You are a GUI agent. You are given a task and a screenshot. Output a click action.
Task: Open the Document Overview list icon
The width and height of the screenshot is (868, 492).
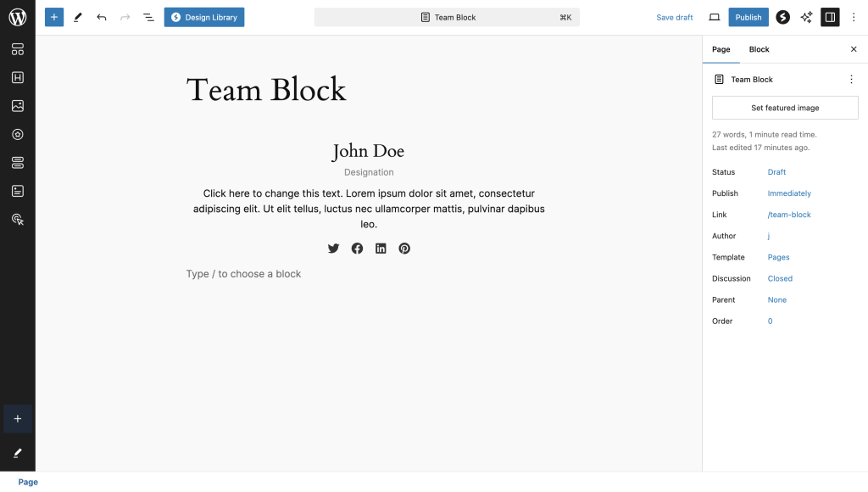click(x=148, y=17)
